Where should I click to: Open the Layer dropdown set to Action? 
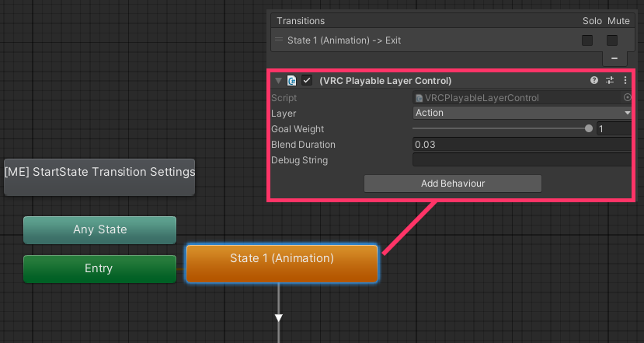(522, 113)
